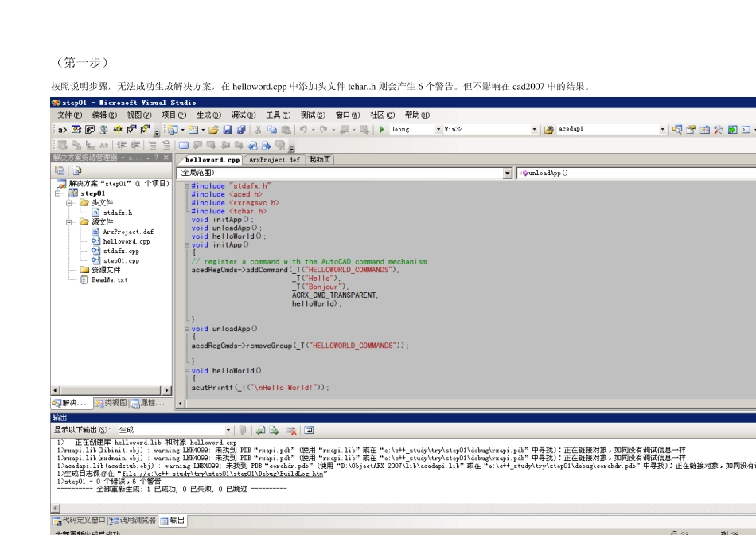Select stdafx.cpp in Solution Explorer
The height and width of the screenshot is (535, 756).
coord(121,251)
